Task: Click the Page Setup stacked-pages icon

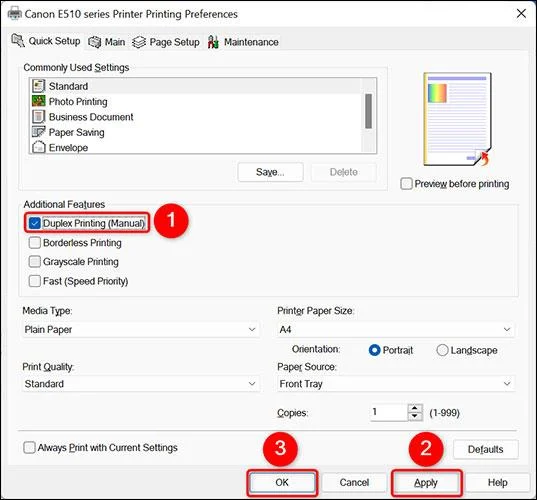Action: 139,42
